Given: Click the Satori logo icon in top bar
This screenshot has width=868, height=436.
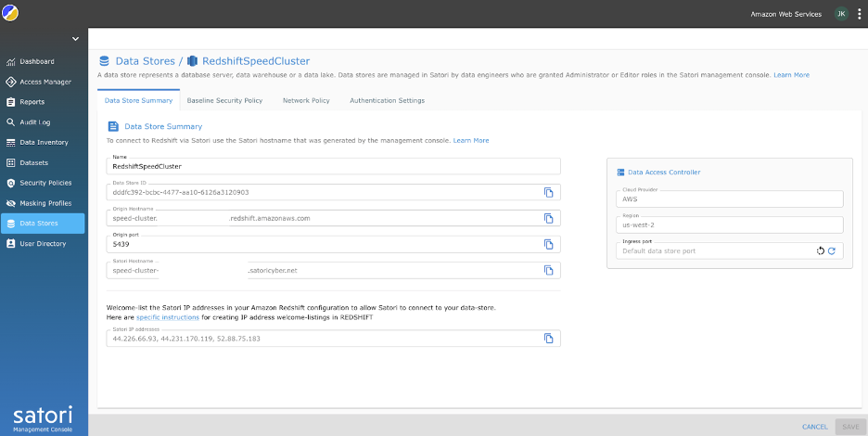Looking at the screenshot, I should 10,12.
